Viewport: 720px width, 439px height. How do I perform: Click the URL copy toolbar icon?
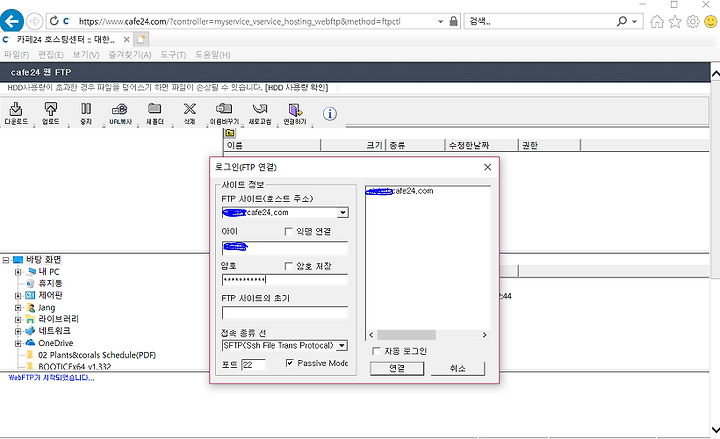(x=120, y=113)
